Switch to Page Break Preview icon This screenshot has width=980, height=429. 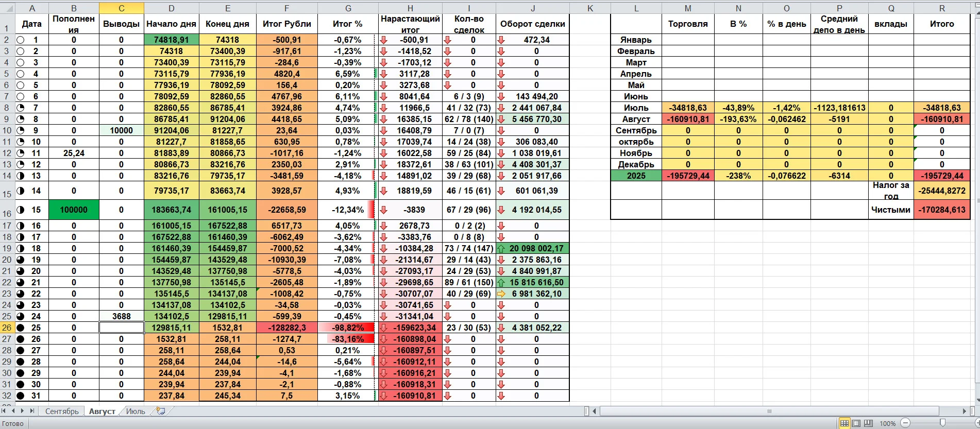click(868, 423)
